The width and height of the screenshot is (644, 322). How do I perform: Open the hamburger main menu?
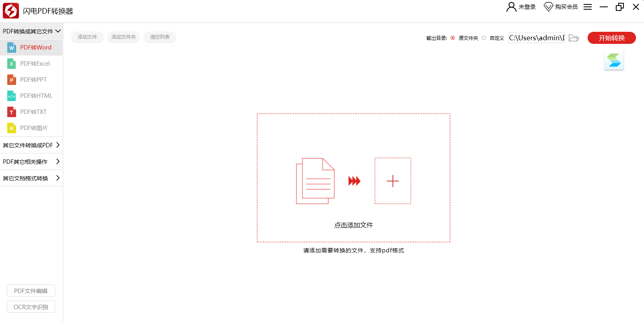[588, 7]
